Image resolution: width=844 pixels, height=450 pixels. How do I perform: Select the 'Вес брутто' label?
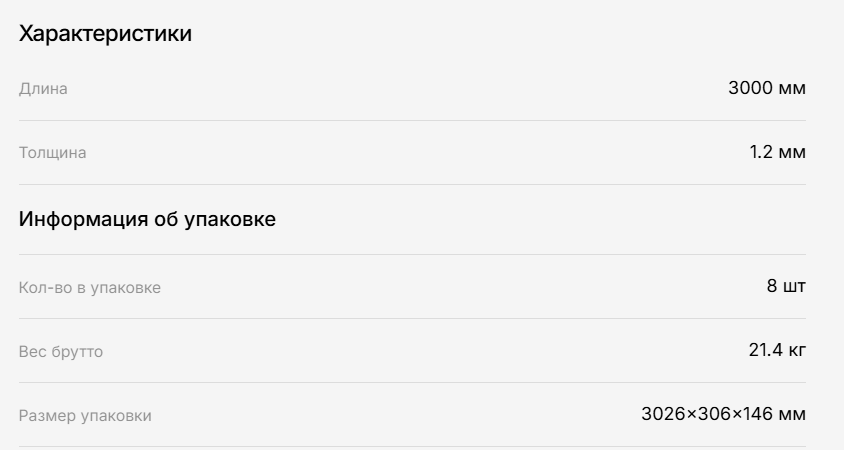(x=61, y=351)
